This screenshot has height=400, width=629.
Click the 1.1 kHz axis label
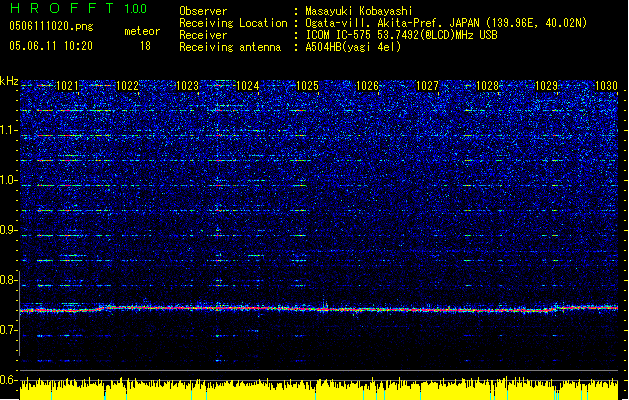pyautogui.click(x=8, y=130)
